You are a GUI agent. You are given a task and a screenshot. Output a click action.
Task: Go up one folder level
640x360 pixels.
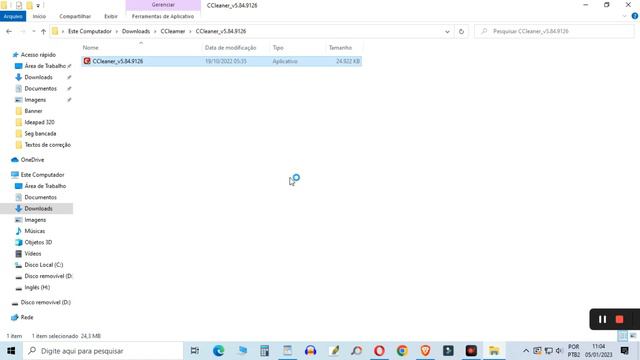43,31
